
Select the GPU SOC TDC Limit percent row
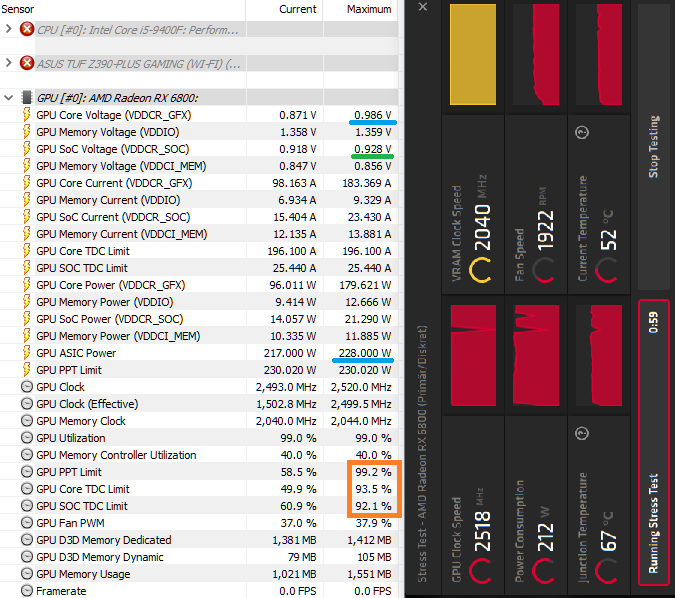(198, 506)
